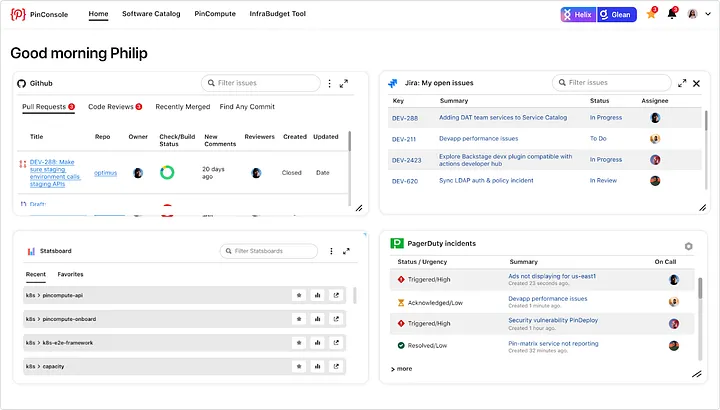Favorite the k8s-e2e-framework statsboard
720x410 pixels.
pos(299,343)
